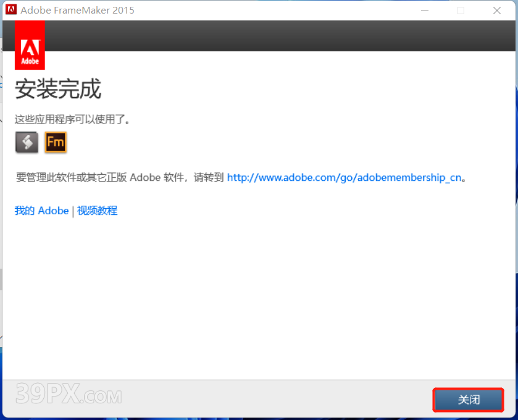The image size is (518, 420).
Task: Close the installer with the X button
Action: [497, 10]
